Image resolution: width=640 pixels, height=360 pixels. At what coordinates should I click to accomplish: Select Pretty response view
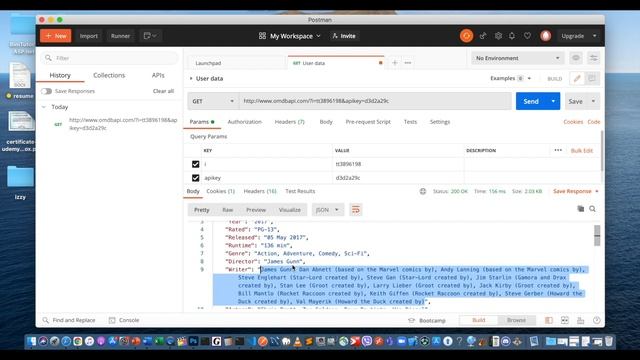(202, 210)
